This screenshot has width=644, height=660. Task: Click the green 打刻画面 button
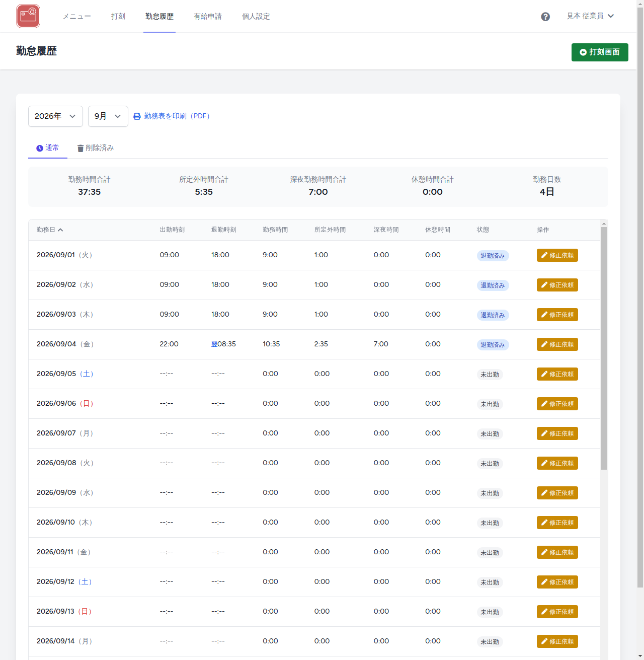600,52
